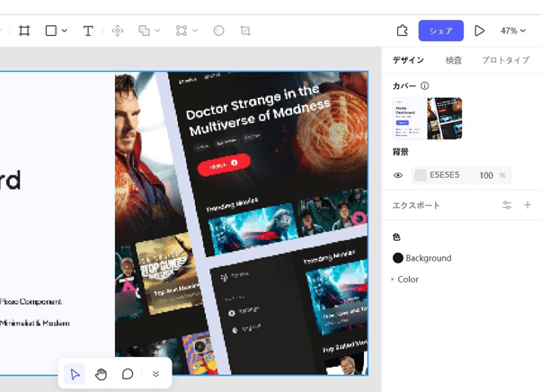
Task: Click the mask circle icon
Action: (x=218, y=31)
